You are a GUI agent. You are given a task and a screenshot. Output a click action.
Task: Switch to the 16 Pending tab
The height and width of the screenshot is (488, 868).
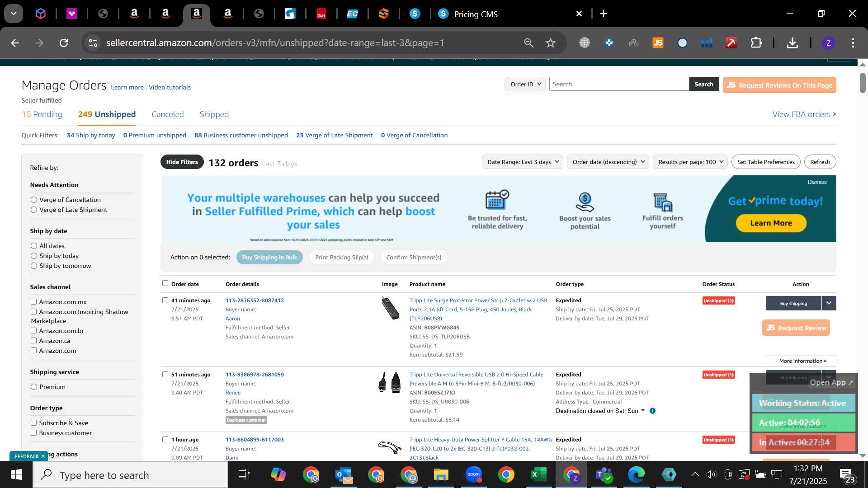[42, 114]
